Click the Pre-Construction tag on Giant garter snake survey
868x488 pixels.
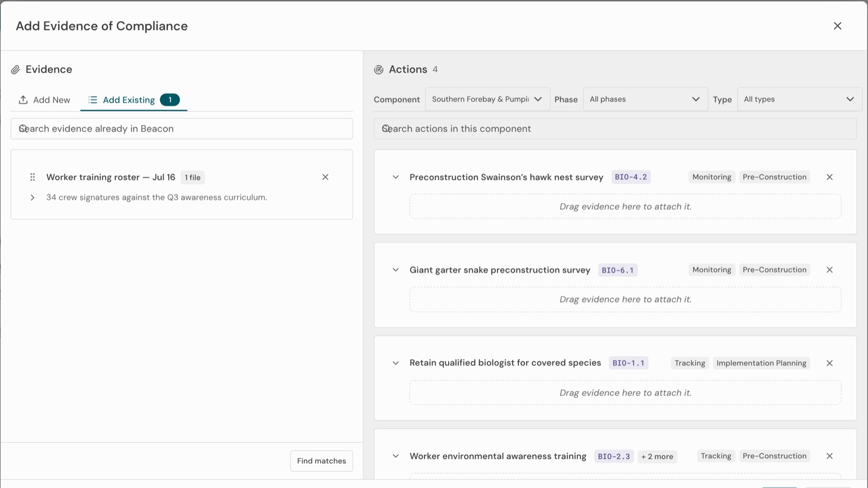point(775,270)
